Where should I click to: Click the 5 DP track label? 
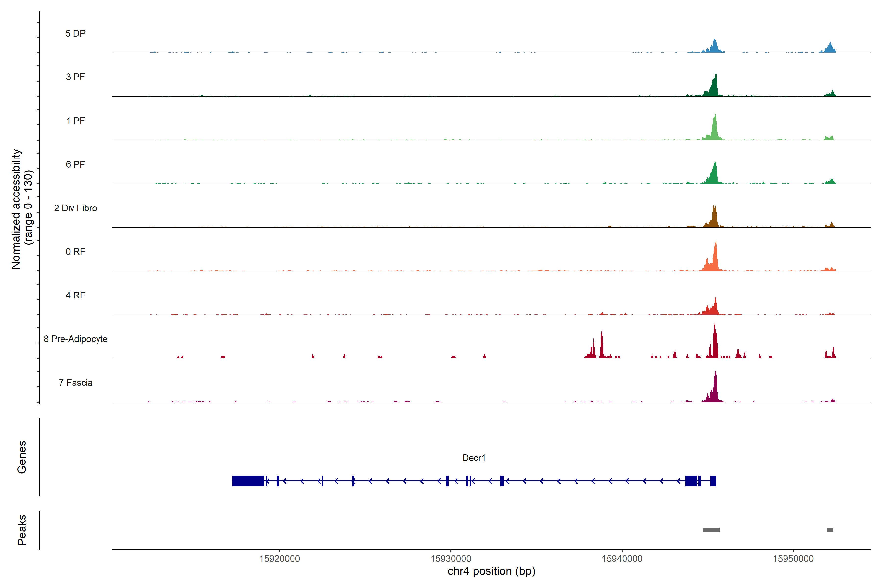pyautogui.click(x=75, y=33)
